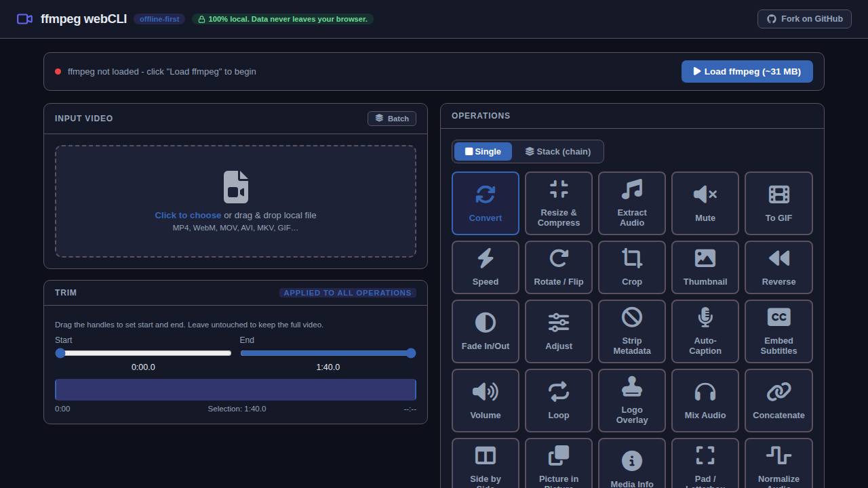Image resolution: width=868 pixels, height=488 pixels.
Task: Select the Crop tool icon
Action: tap(632, 258)
